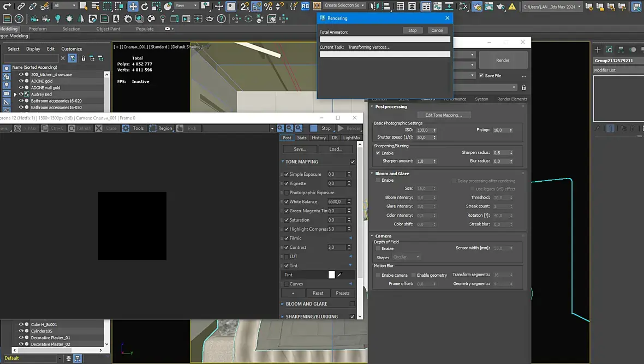Disable the Vignette checkbox
The width and height of the screenshot is (644, 364).
287,183
